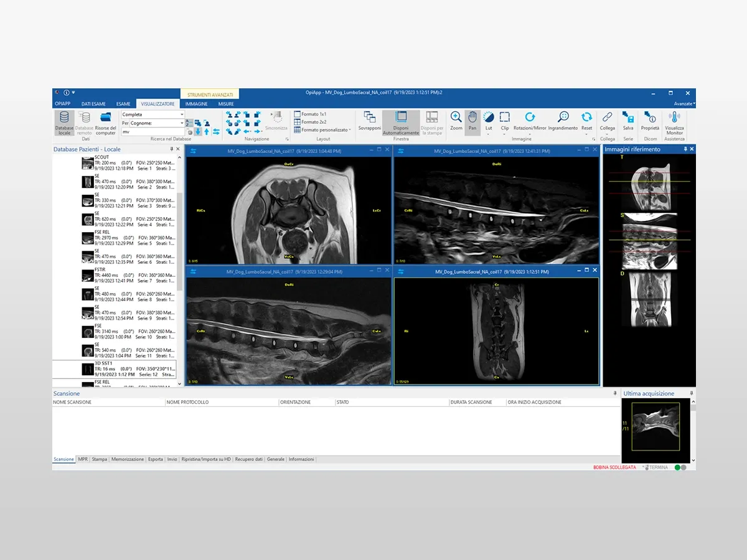The height and width of the screenshot is (560, 747).
Task: Choose the Formato 1x1 layout
Action: (310, 114)
